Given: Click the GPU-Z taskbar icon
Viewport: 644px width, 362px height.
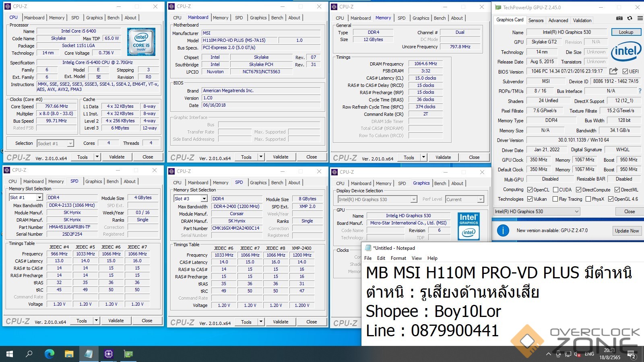Looking at the screenshot, I should pos(128,354).
